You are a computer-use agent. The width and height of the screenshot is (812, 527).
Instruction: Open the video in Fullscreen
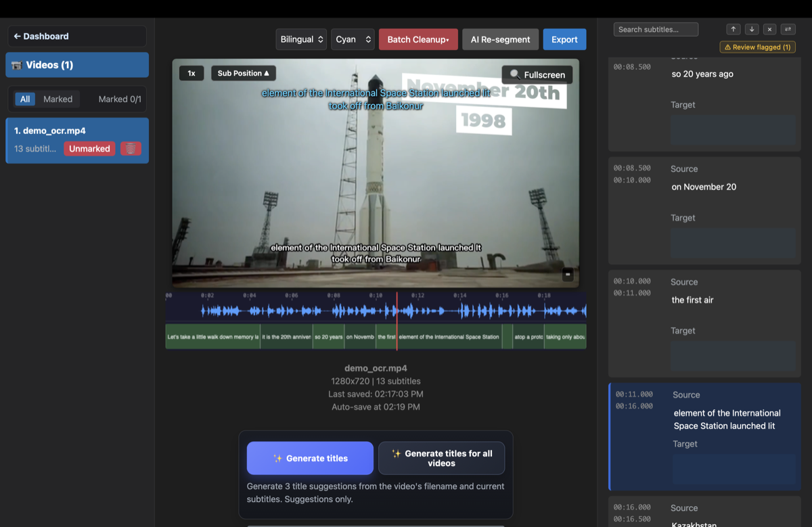tap(537, 74)
